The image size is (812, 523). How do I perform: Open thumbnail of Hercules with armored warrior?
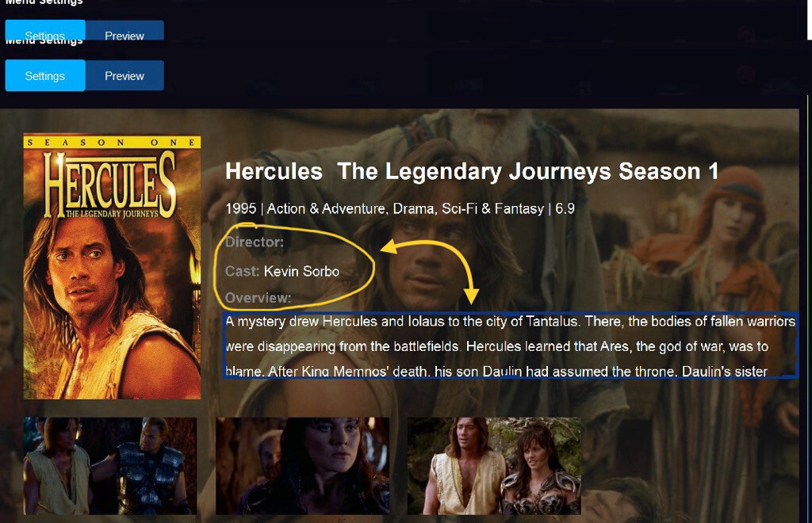pyautogui.click(x=109, y=466)
